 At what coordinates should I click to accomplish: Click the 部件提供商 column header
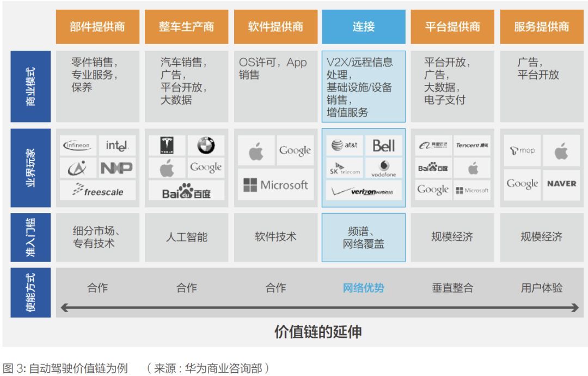click(97, 27)
